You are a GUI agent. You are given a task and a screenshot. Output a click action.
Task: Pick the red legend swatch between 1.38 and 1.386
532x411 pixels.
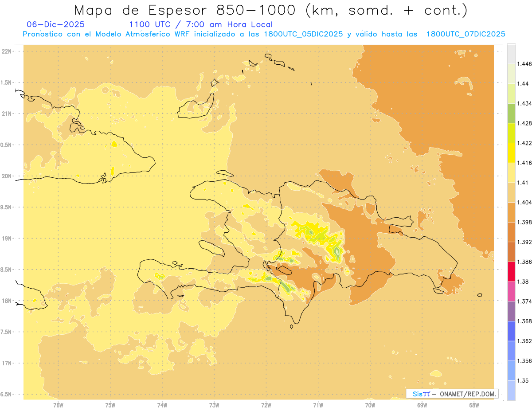(511, 272)
